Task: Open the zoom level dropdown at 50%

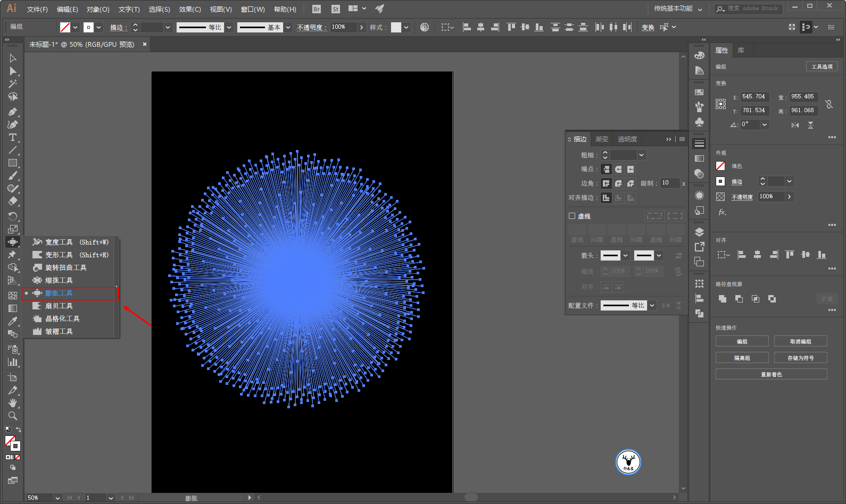Action: point(57,498)
